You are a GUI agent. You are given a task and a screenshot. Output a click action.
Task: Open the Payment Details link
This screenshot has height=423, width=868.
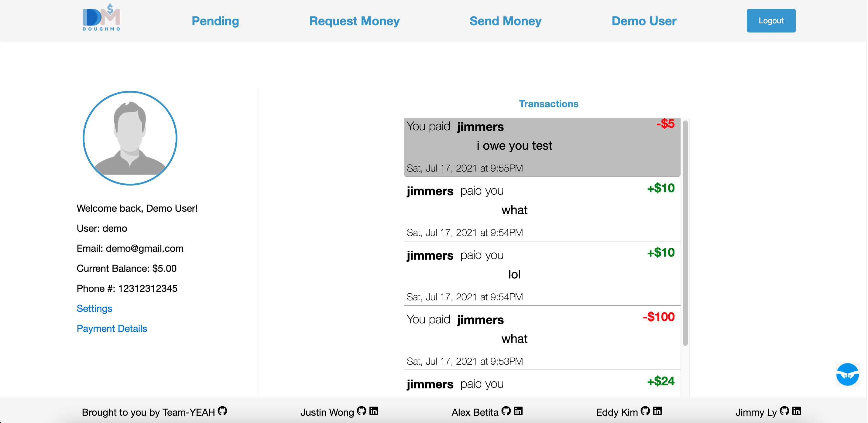[x=112, y=328]
